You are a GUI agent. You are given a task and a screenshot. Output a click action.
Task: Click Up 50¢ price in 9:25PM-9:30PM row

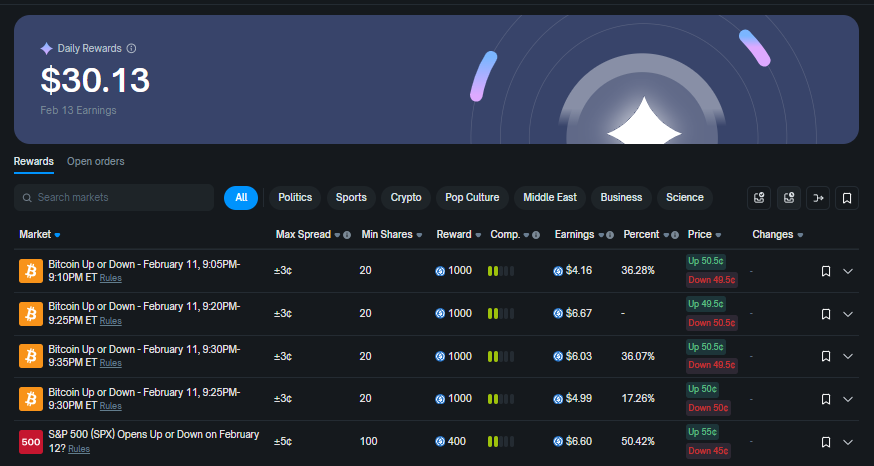702,389
